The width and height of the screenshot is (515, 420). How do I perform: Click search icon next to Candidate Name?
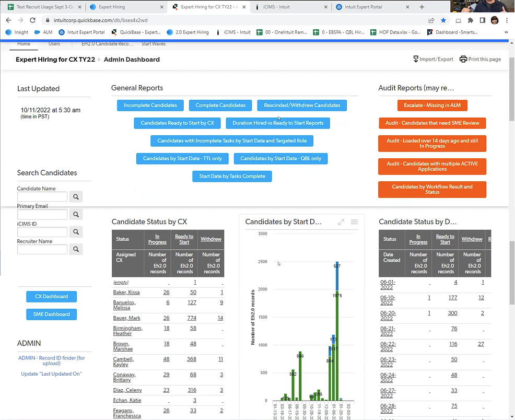coord(76,197)
